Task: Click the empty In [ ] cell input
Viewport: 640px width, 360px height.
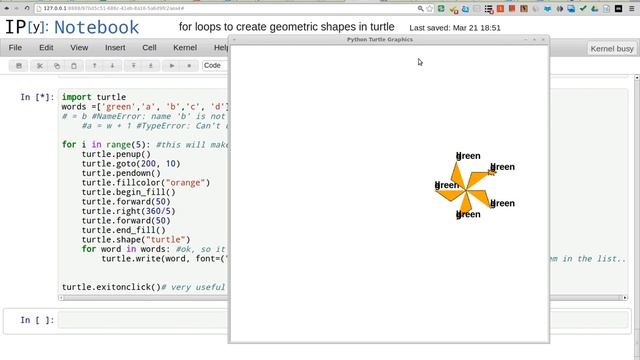Action: tap(343, 320)
